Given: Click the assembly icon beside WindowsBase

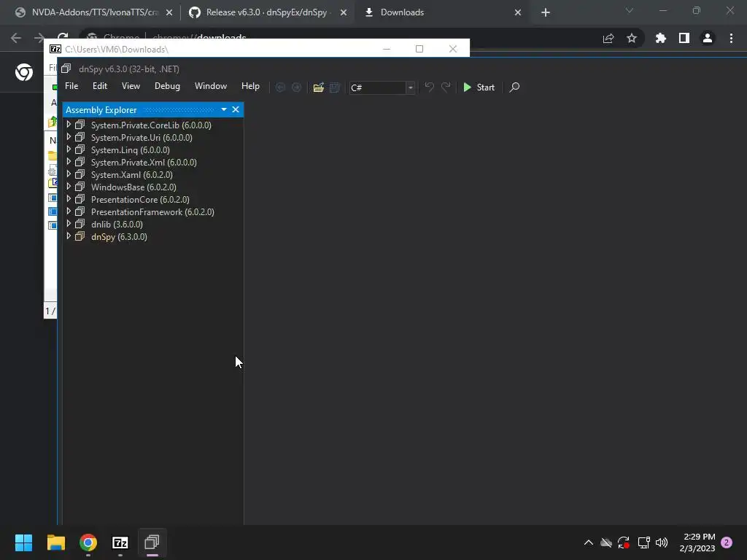Looking at the screenshot, I should tap(80, 187).
